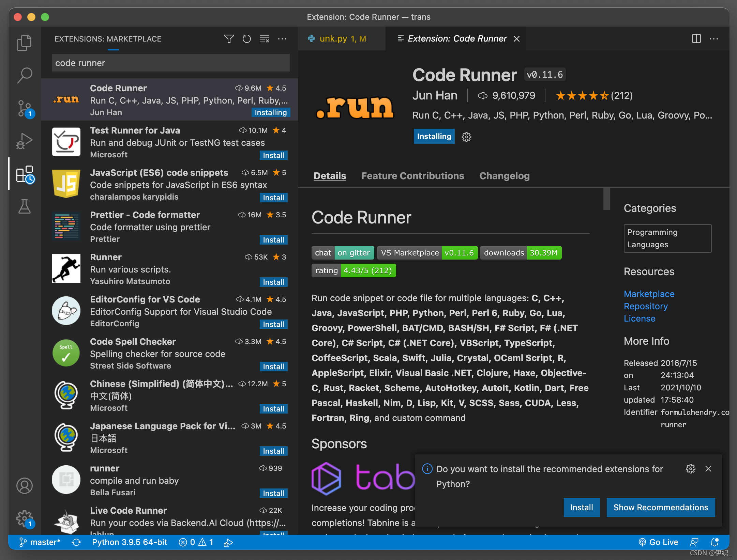This screenshot has width=737, height=560.
Task: Open the Marketplace resource link
Action: (649, 294)
